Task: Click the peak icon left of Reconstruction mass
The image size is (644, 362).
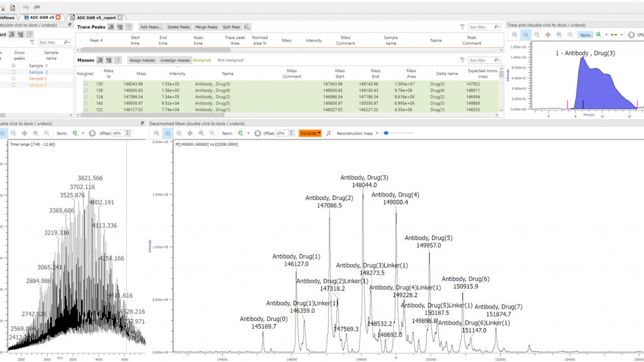Action: coord(330,133)
